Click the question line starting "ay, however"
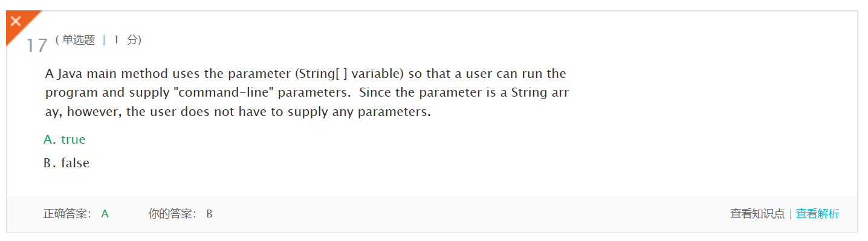This screenshot has height=241, width=868. point(238,113)
